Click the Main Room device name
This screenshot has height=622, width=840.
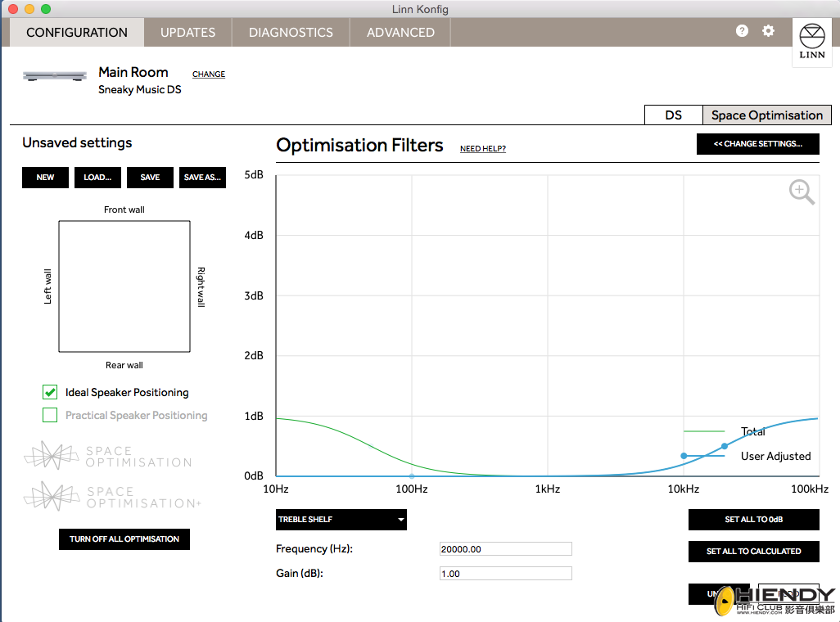(x=133, y=72)
